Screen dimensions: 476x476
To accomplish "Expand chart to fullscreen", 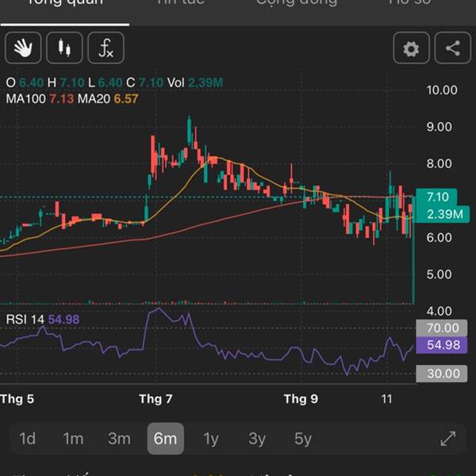I will 448,439.
